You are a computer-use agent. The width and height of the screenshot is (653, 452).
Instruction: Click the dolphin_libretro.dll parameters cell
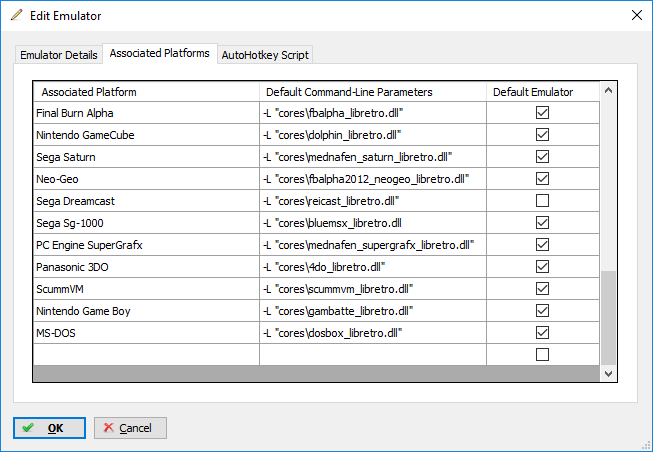click(x=373, y=135)
